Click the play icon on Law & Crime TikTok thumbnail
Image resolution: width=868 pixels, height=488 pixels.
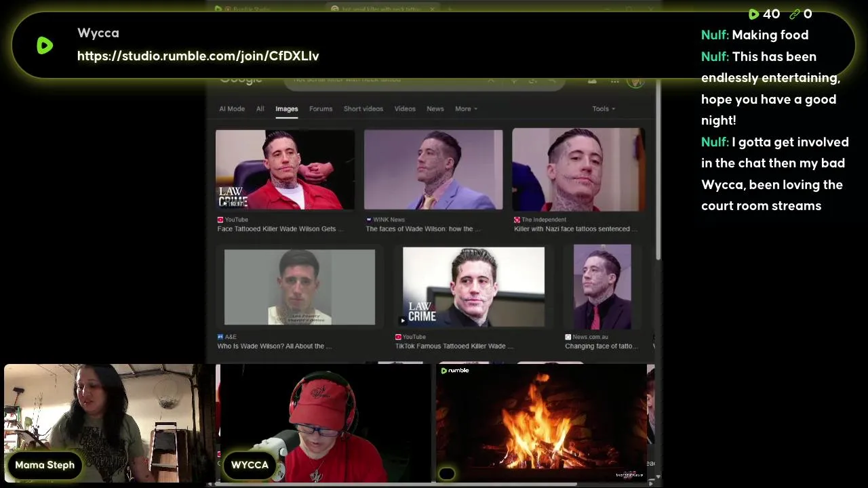[x=403, y=321]
